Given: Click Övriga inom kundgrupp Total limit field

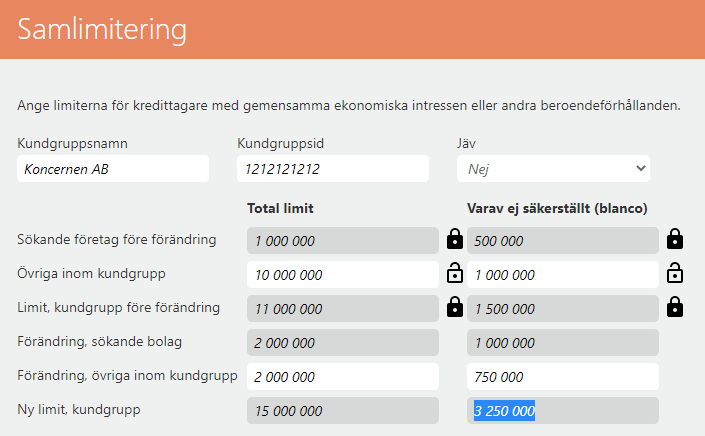Looking at the screenshot, I should (343, 275).
